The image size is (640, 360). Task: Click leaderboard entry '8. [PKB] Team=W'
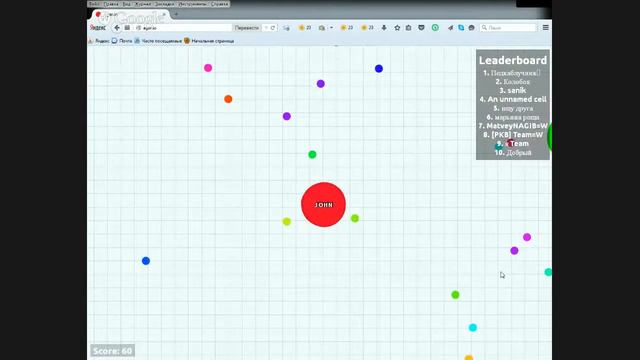513,135
